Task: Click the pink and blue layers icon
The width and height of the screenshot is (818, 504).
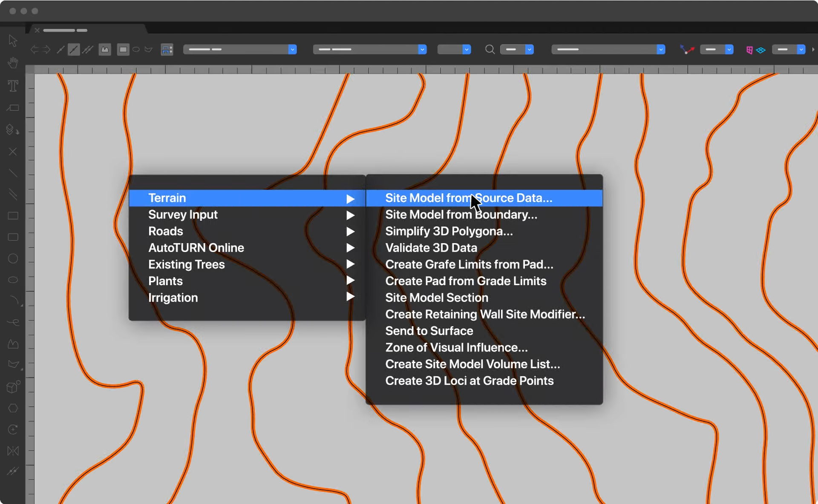Action: tap(755, 50)
